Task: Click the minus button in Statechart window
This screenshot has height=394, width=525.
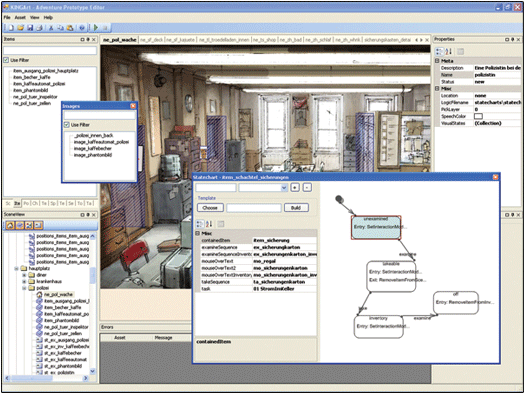Action: 307,187
